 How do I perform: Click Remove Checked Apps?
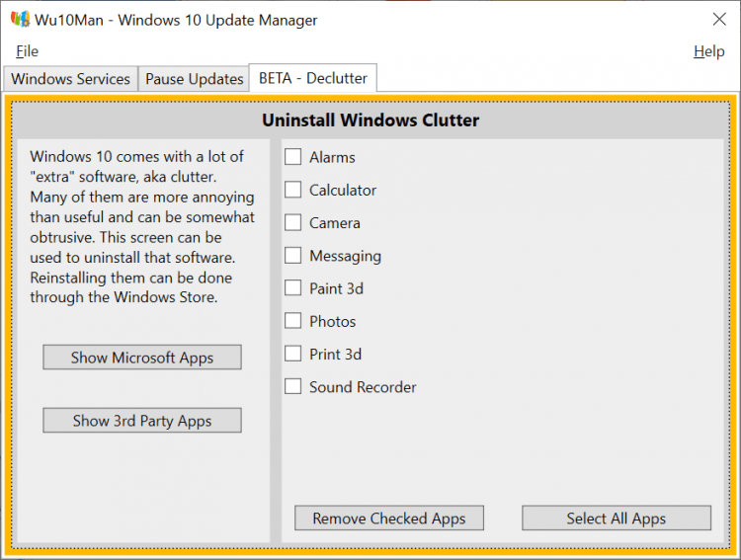point(389,518)
